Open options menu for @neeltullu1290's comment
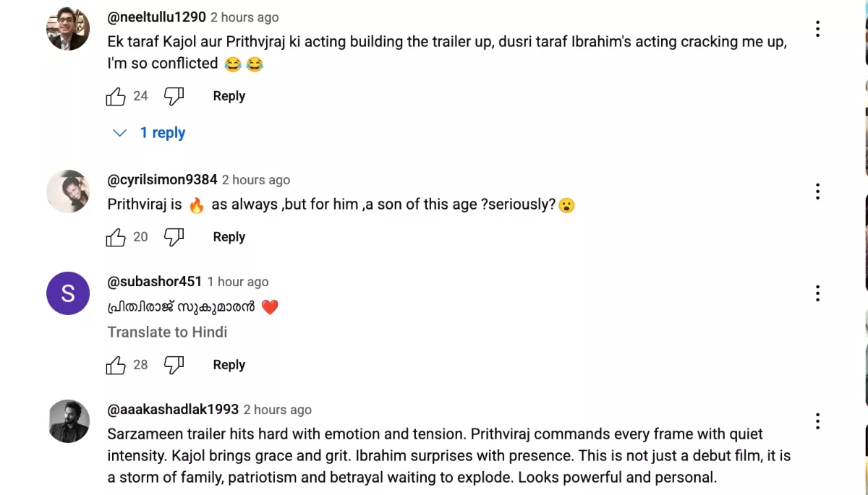This screenshot has width=868, height=495. click(817, 29)
